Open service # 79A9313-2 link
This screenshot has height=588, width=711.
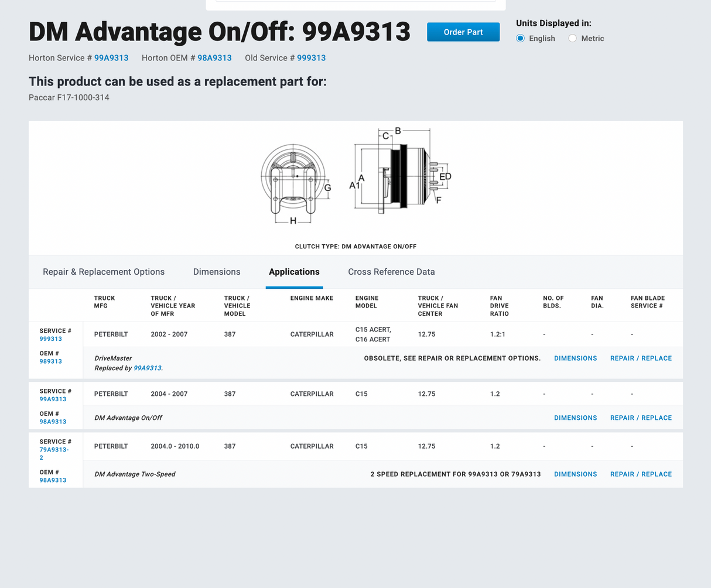click(54, 453)
